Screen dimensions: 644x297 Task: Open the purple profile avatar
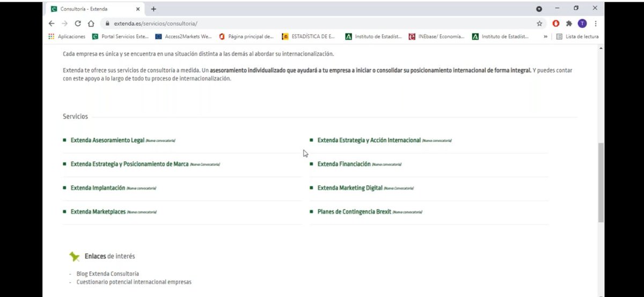(582, 24)
